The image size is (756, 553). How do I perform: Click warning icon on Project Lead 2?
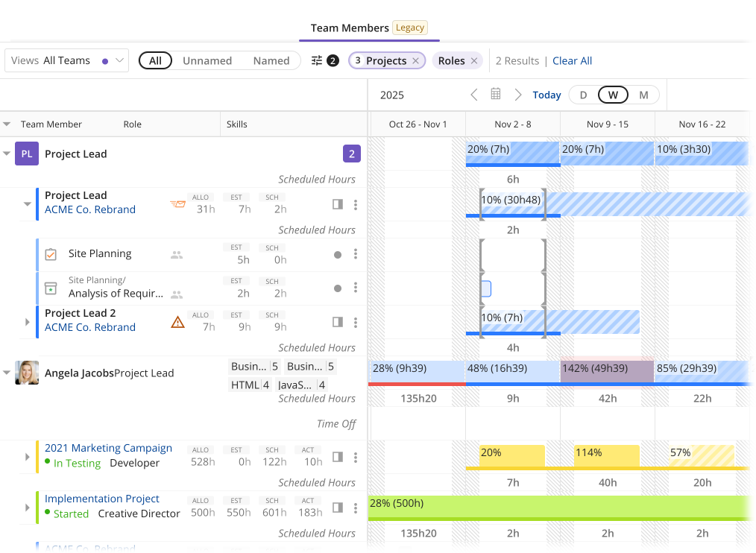(177, 322)
